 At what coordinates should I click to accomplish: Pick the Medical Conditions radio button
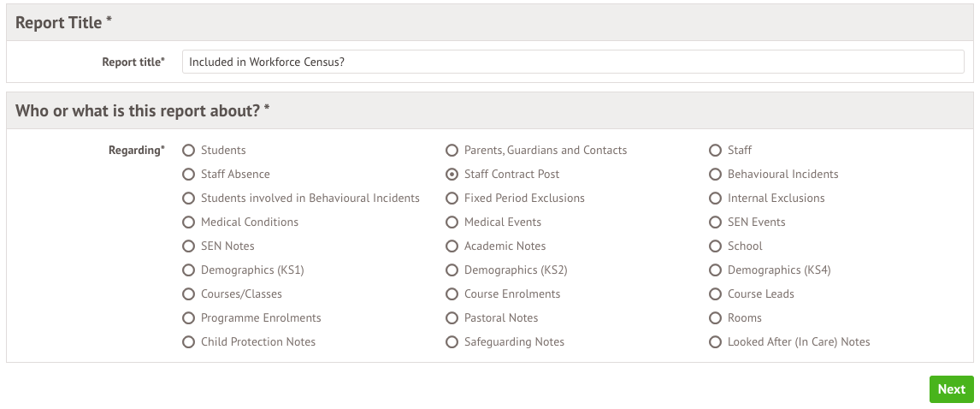tap(189, 222)
